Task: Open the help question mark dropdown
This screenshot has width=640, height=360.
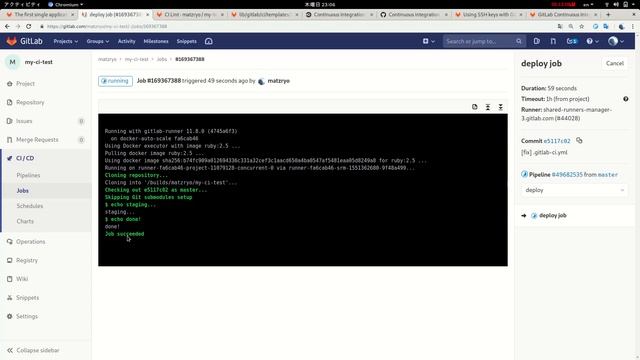Action: click(x=592, y=41)
